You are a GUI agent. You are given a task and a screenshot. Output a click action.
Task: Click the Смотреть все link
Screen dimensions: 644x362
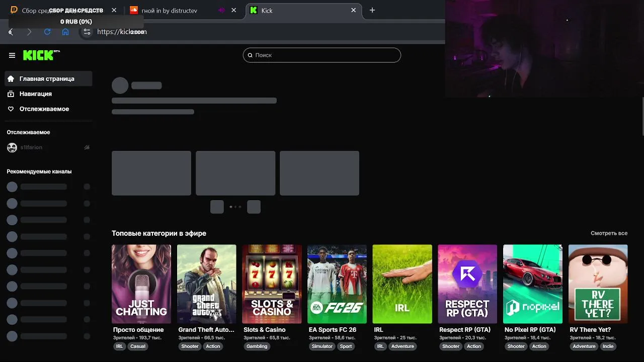coord(609,233)
